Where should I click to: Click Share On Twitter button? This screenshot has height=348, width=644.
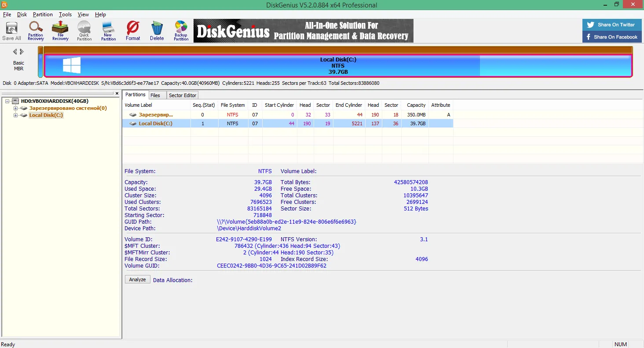click(x=611, y=25)
